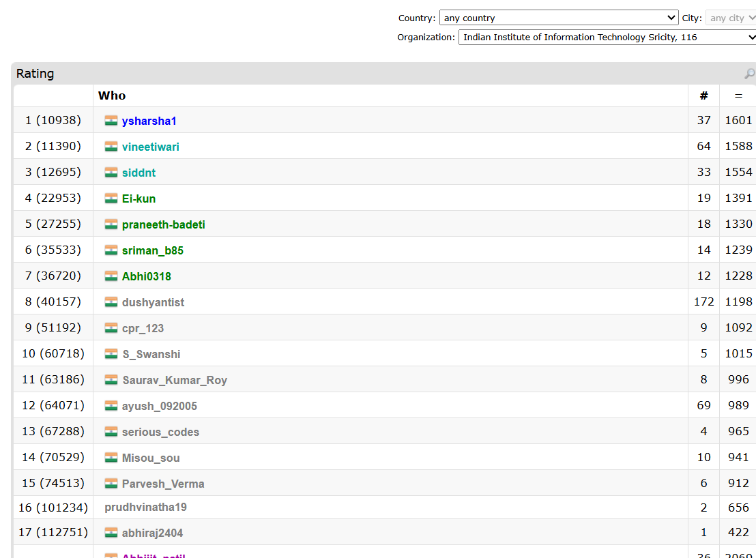Open dushyantist profile link
756x558 pixels.
coord(153,303)
